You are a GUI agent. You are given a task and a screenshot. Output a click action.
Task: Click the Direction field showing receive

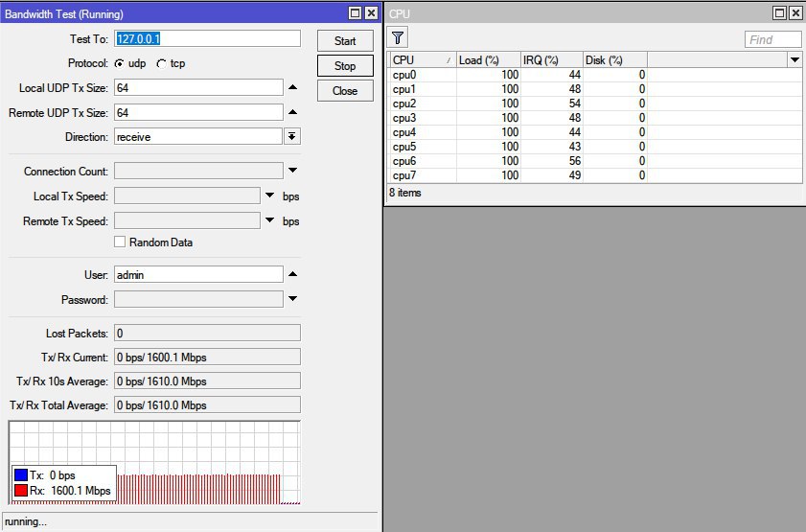198,137
